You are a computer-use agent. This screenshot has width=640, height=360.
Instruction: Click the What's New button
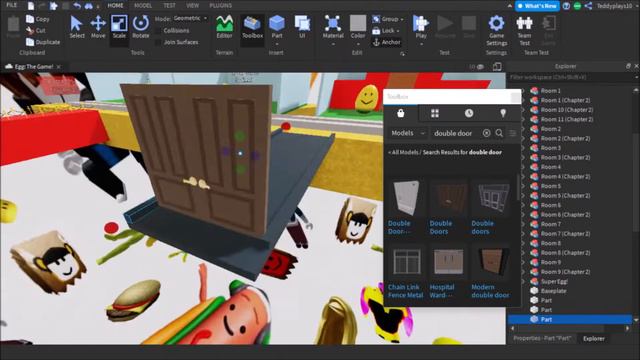point(537,6)
